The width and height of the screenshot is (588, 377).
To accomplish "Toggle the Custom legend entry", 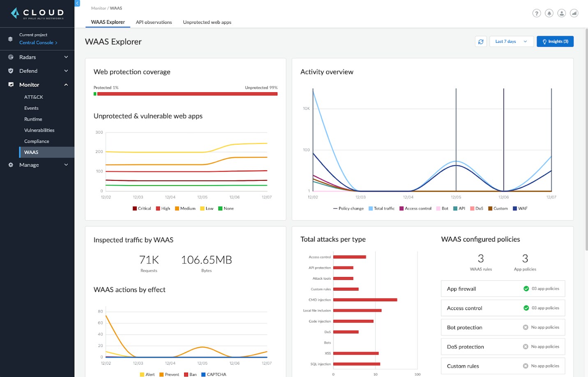I will 498,208.
